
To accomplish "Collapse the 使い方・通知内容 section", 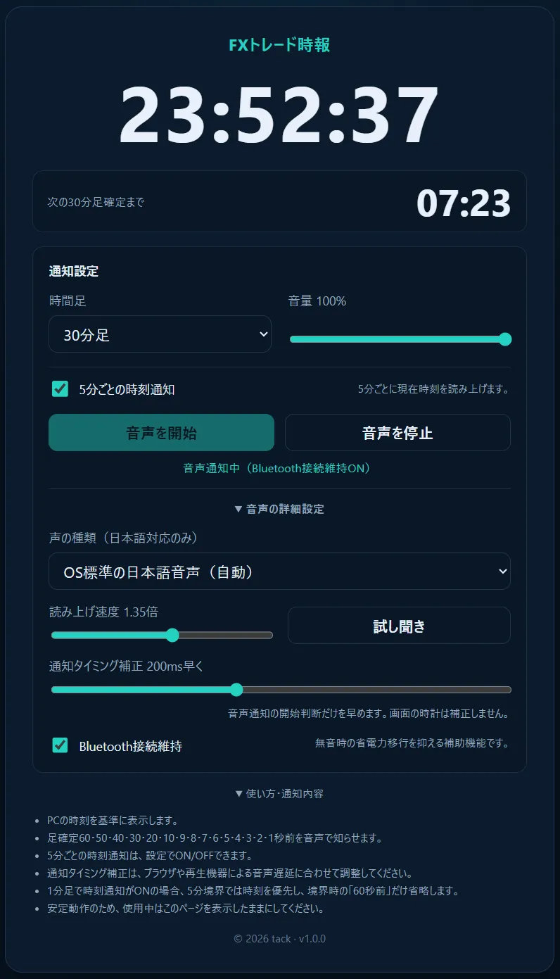I will (279, 794).
